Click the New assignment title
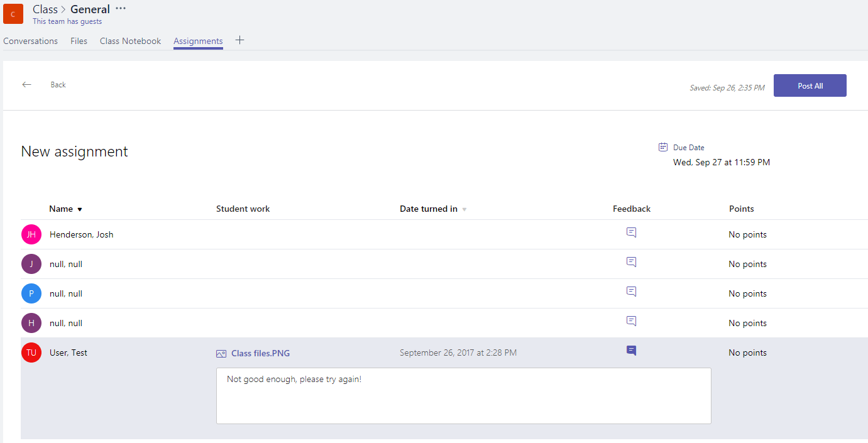The height and width of the screenshot is (443, 868). 75,151
